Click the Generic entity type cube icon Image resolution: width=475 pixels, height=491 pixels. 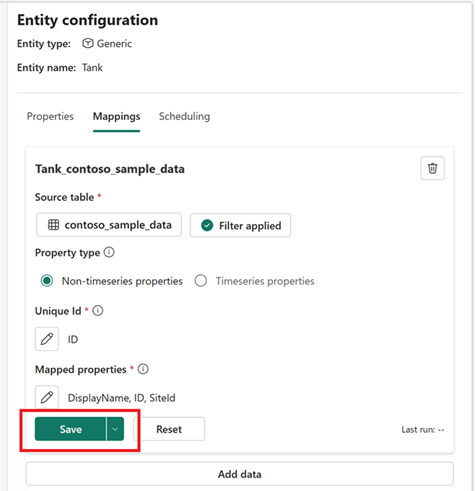click(x=88, y=43)
